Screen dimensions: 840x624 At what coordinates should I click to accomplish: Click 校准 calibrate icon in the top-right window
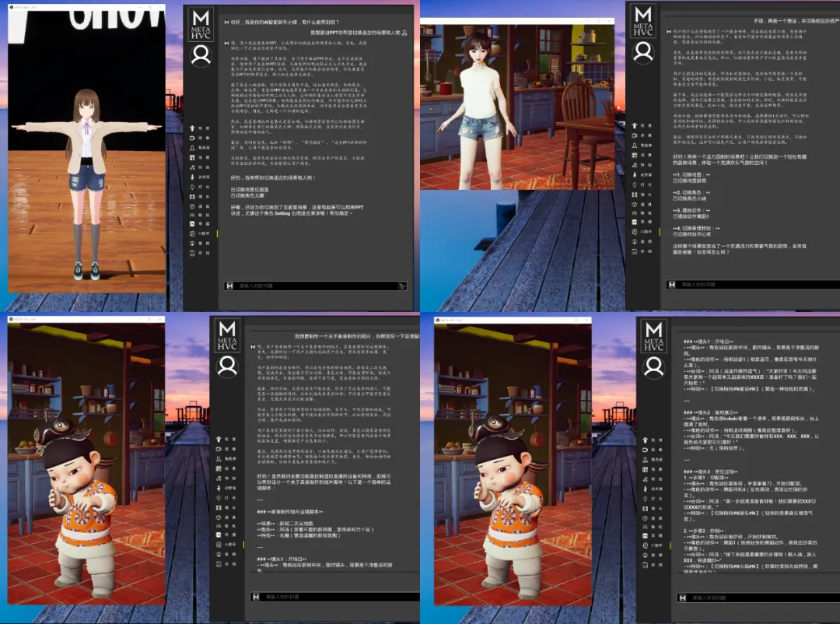pyautogui.click(x=635, y=125)
